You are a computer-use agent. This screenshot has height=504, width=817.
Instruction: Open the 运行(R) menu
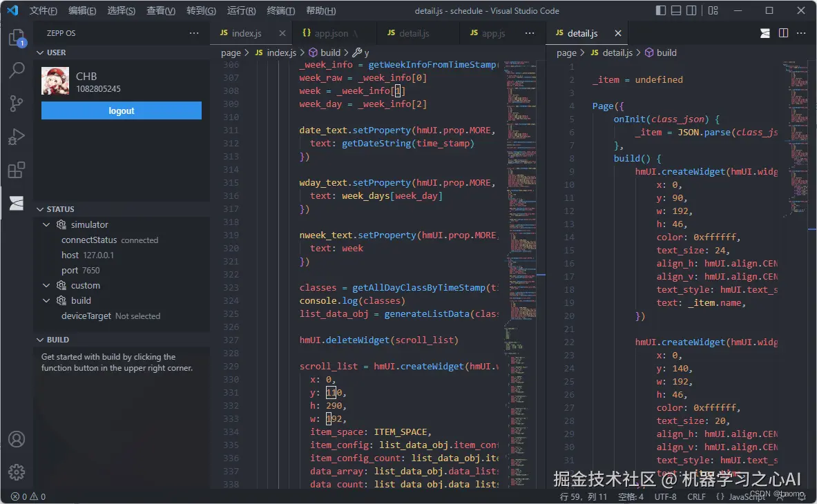coord(241,10)
